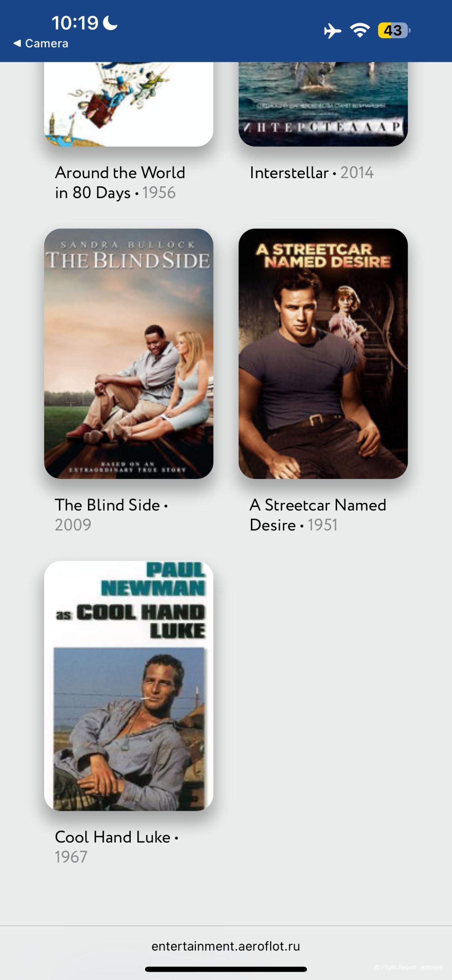Select A Streetcar Named Desire 1951 title
Screen dimensions: 452x980
[x=318, y=515]
